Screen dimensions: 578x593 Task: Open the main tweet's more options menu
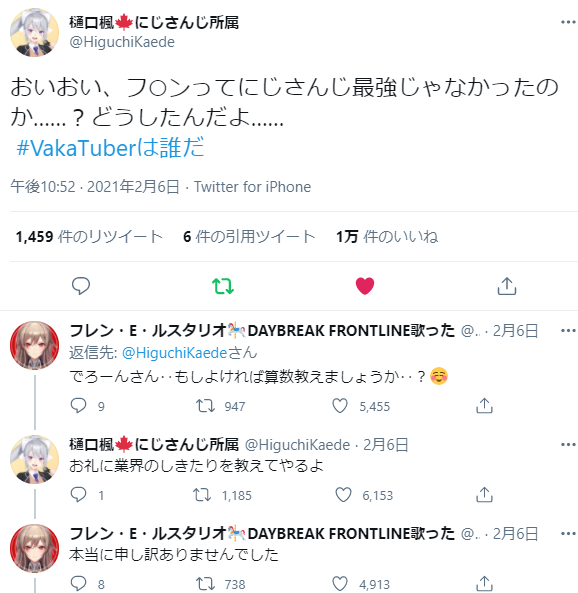tap(568, 23)
